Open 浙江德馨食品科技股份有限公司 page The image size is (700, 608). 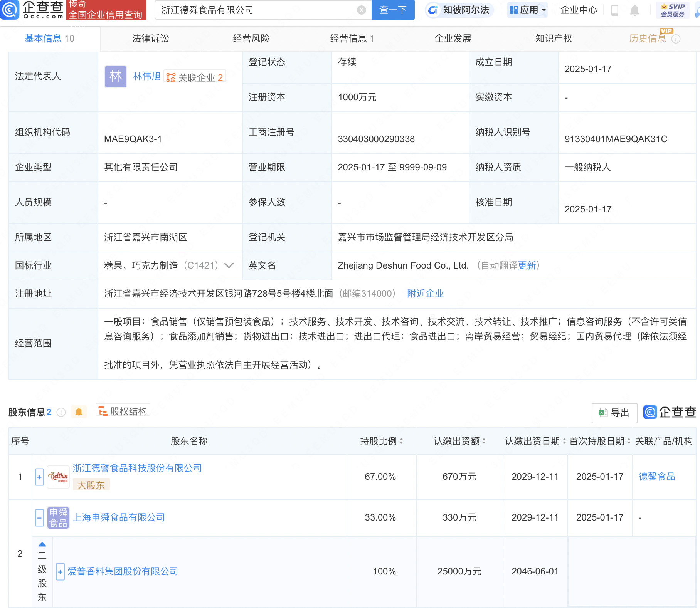click(x=137, y=468)
